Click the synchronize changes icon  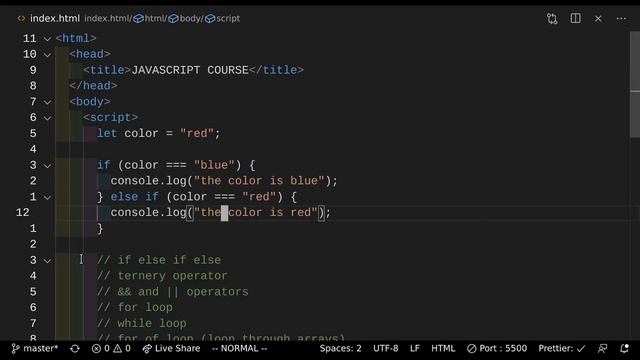click(x=75, y=349)
